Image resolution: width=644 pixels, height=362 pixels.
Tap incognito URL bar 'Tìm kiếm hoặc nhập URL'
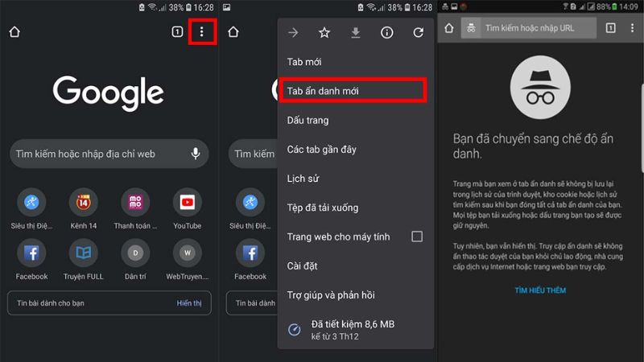click(529, 28)
